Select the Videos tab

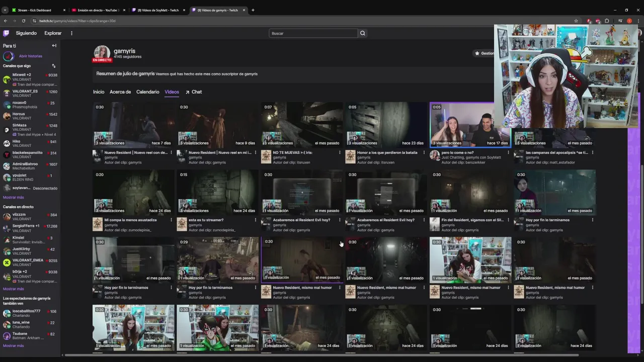click(172, 92)
